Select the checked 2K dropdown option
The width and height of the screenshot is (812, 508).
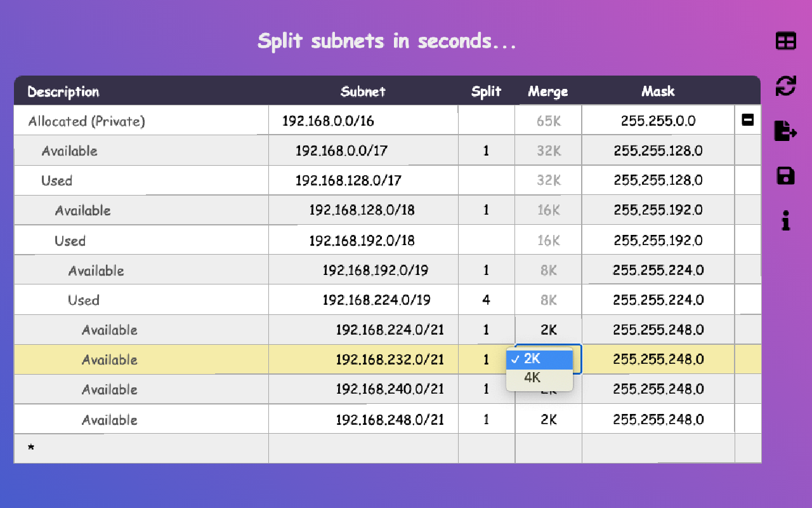coord(540,359)
